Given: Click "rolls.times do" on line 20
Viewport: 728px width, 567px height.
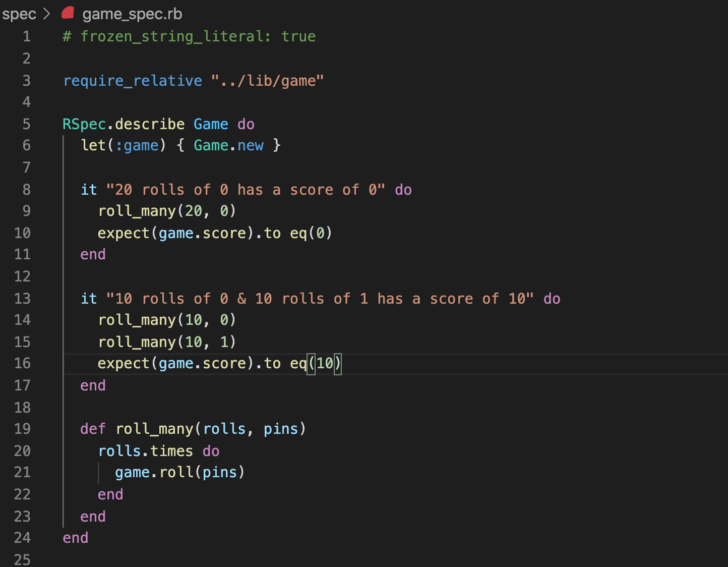Looking at the screenshot, I should pos(159,450).
